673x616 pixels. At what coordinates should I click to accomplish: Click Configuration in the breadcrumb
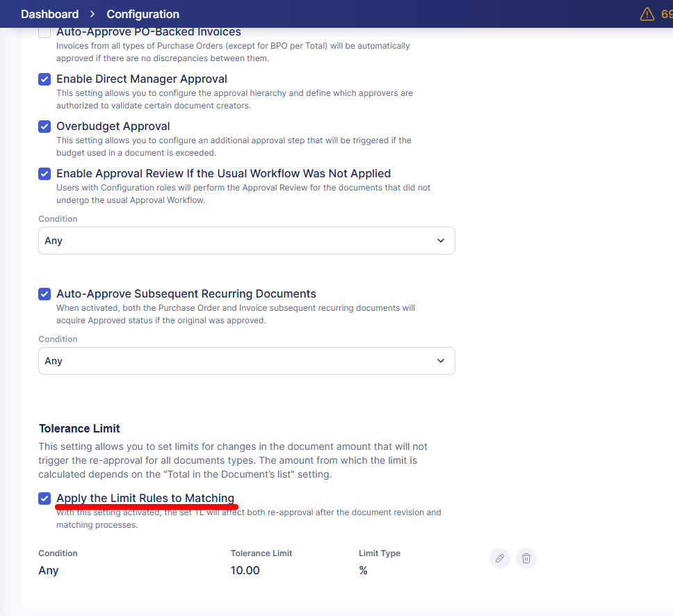point(143,14)
